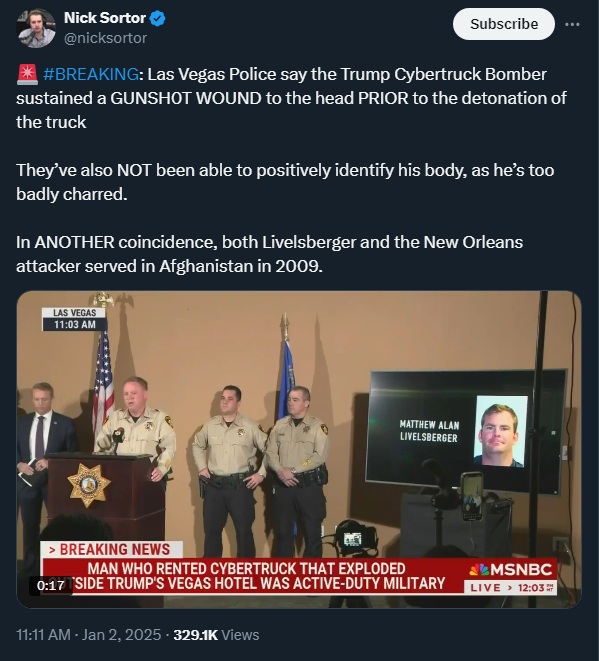Open the #BREAKING hashtag link
599x661 pixels.
pos(91,74)
